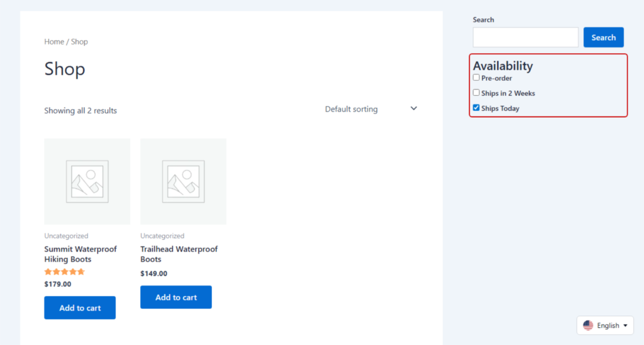Expand the English language selector

click(605, 325)
